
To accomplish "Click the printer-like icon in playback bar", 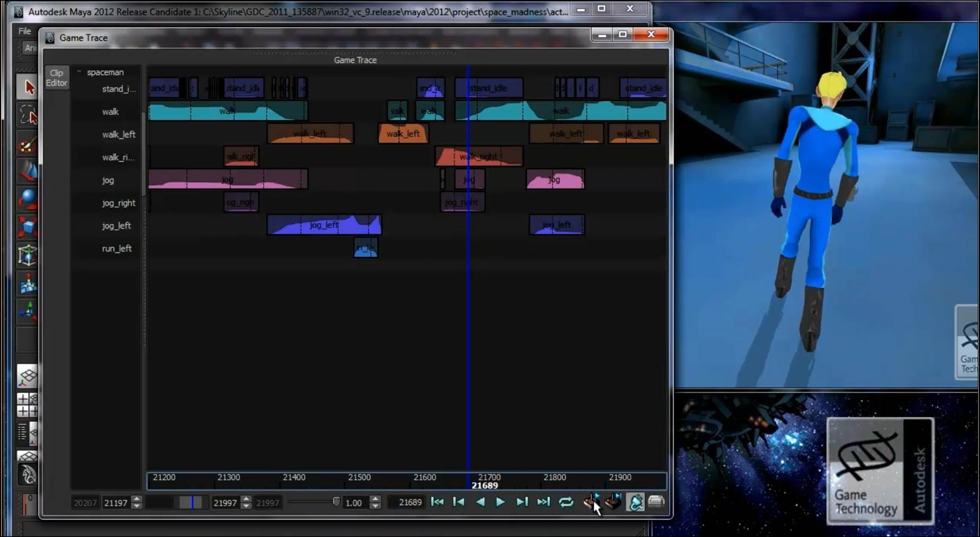I will pos(656,502).
